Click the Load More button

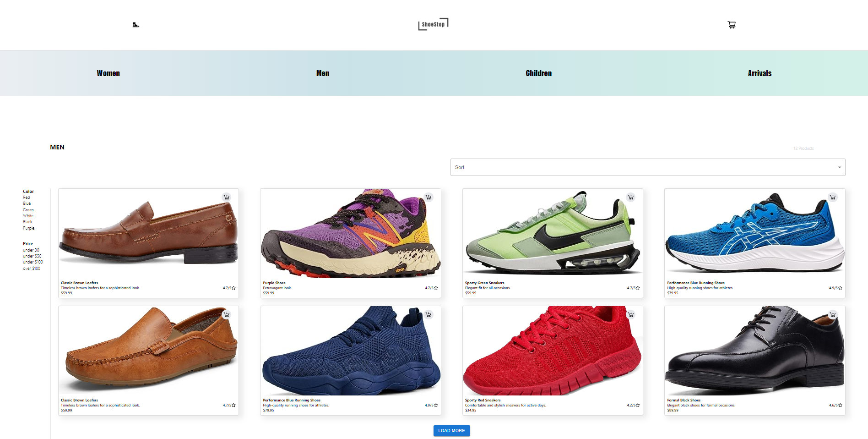451,430
